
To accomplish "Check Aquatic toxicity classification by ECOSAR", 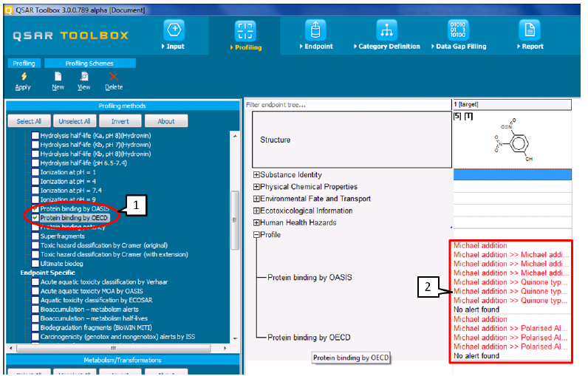I will tap(35, 300).
